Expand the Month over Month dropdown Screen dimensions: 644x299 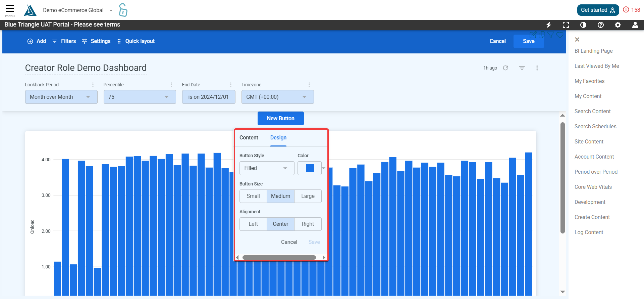[x=61, y=97]
